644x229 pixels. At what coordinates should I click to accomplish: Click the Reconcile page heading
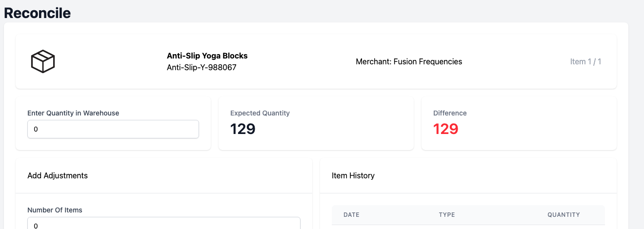pos(38,13)
